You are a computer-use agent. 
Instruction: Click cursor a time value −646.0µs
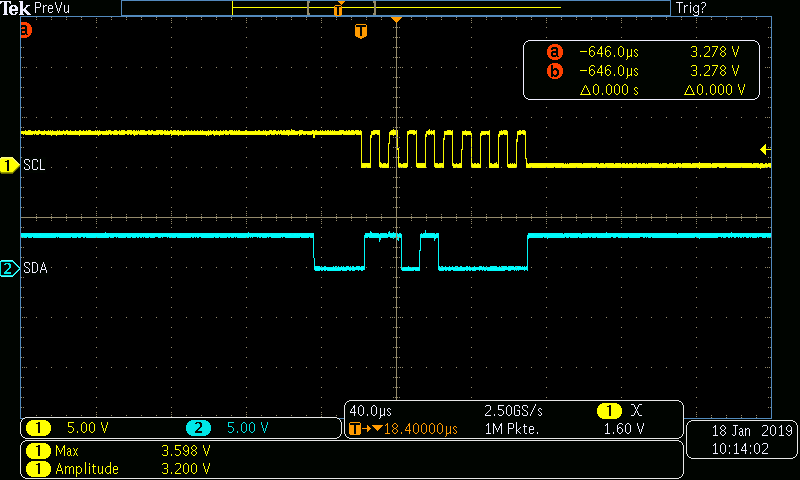(x=609, y=52)
